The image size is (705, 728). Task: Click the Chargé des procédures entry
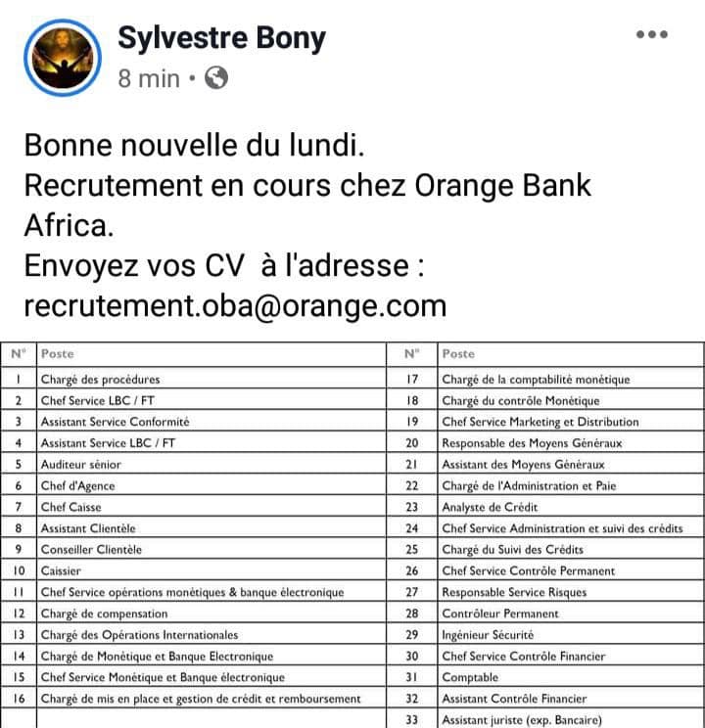pyautogui.click(x=101, y=380)
